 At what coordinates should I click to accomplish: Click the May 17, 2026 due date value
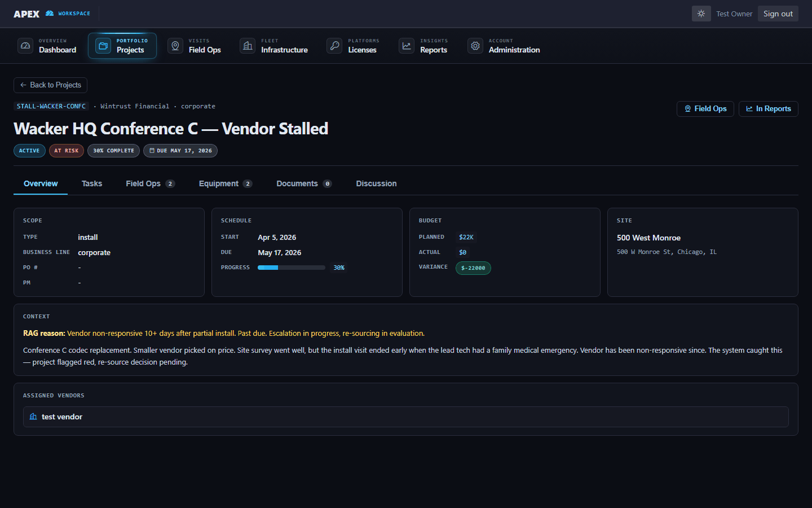coord(280,253)
